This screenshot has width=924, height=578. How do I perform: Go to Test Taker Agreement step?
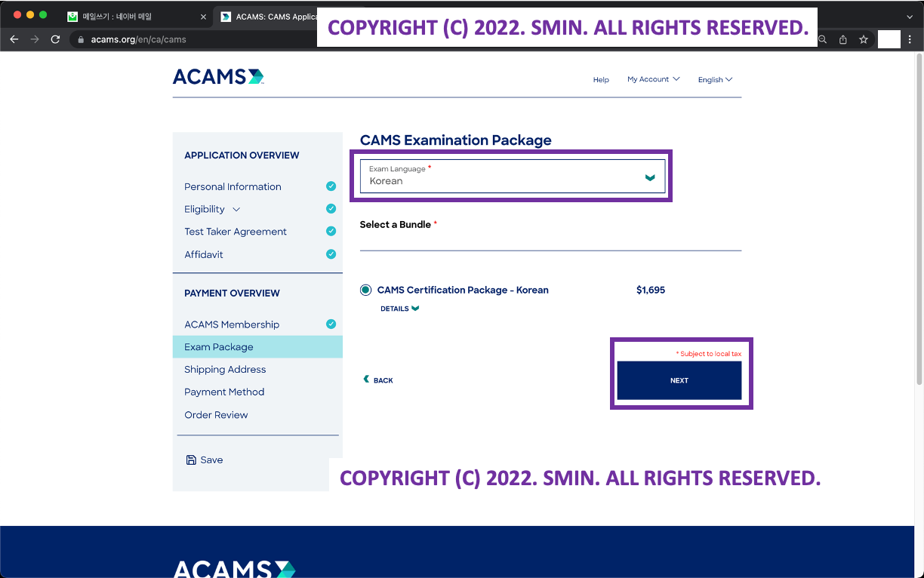tap(236, 232)
